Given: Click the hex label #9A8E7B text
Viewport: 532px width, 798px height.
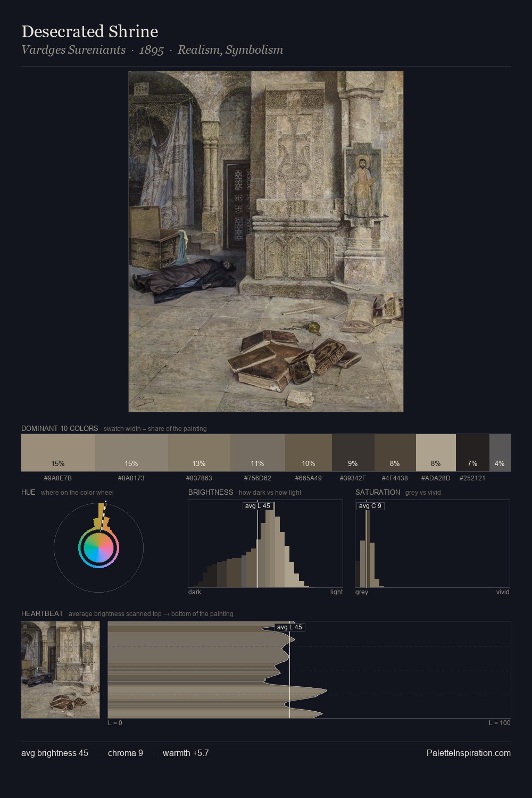Looking at the screenshot, I should click(58, 478).
